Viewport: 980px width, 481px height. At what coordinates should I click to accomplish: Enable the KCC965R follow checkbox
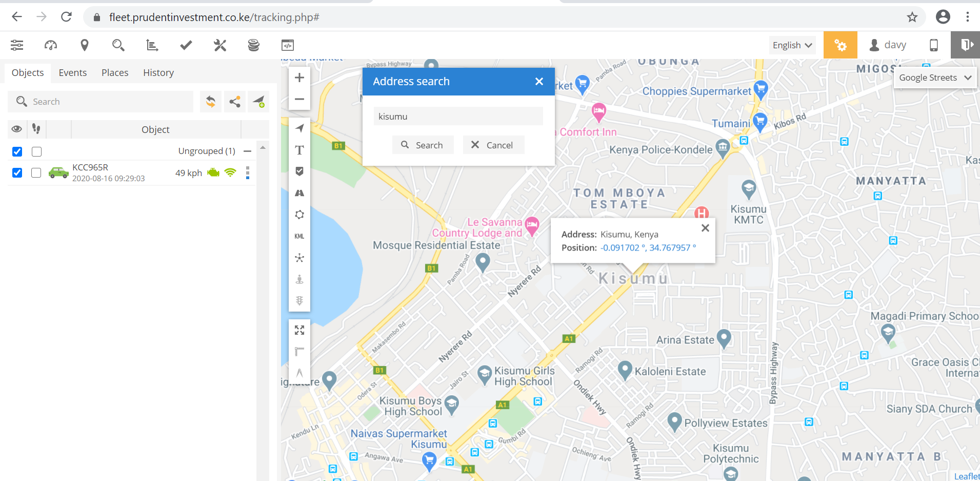36,172
